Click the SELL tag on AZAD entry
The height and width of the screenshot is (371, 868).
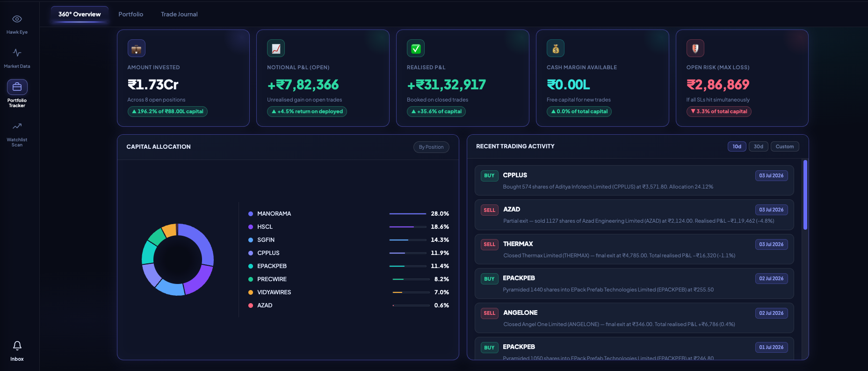point(489,210)
